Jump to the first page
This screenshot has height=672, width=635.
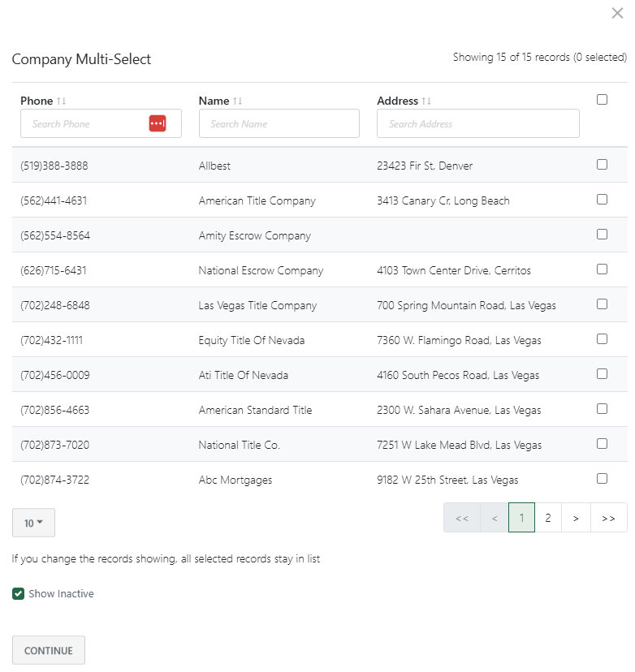(462, 517)
